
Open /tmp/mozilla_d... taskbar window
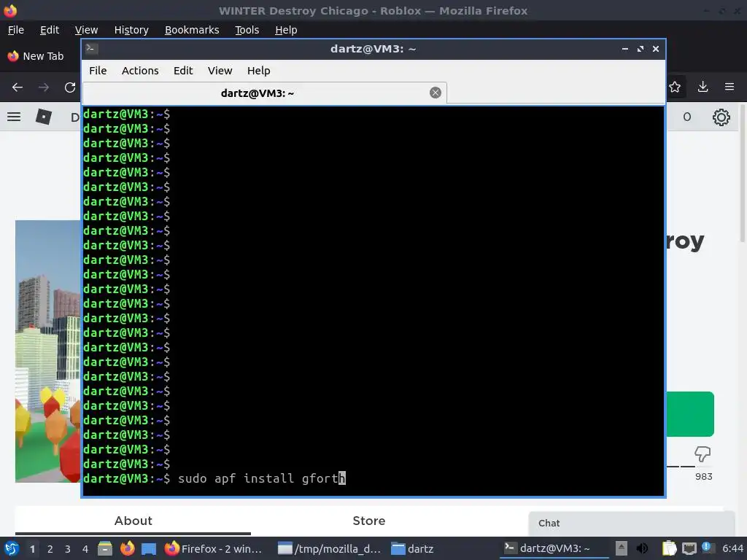[x=329, y=548]
